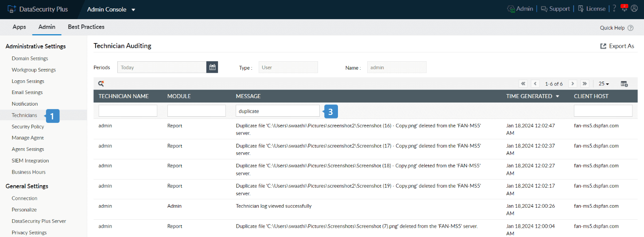
Task: Open Connection under General Settings
Action: click(x=24, y=198)
